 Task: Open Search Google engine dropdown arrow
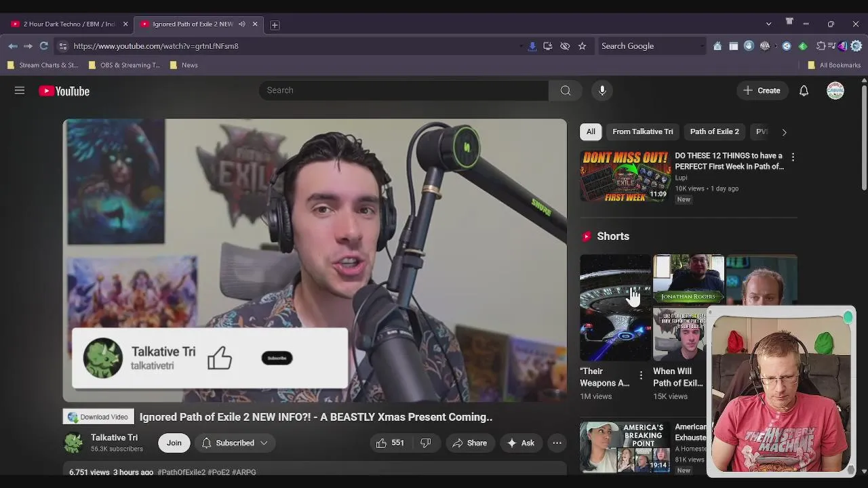[702, 46]
